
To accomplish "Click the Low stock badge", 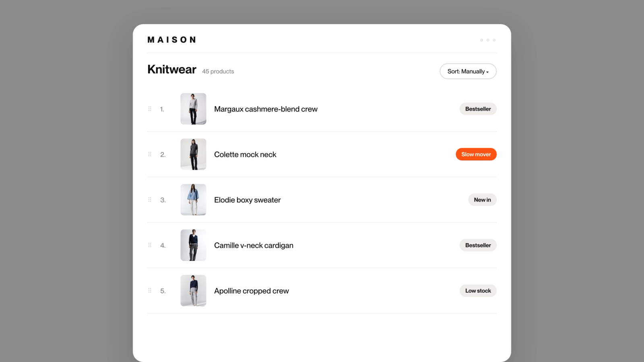I will (x=478, y=290).
